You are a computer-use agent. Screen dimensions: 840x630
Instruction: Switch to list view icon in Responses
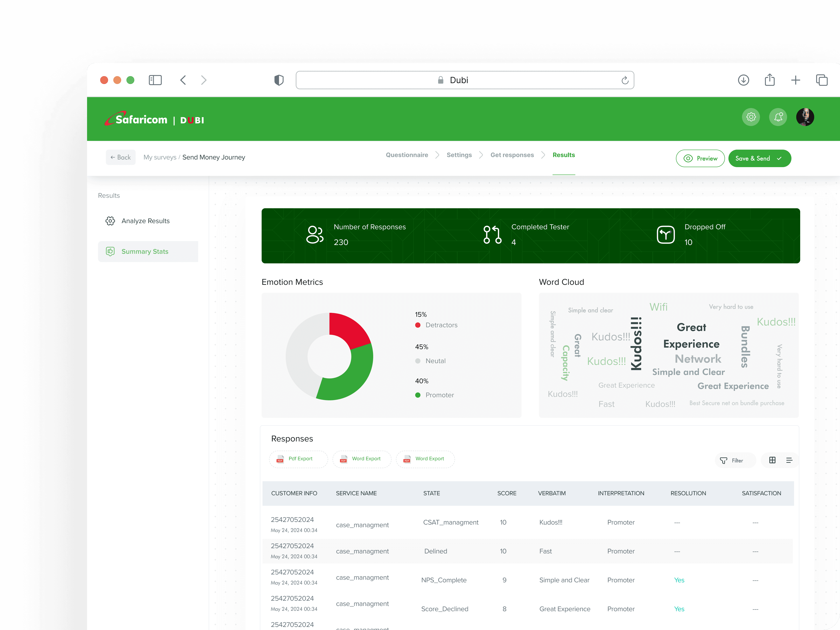coord(789,460)
